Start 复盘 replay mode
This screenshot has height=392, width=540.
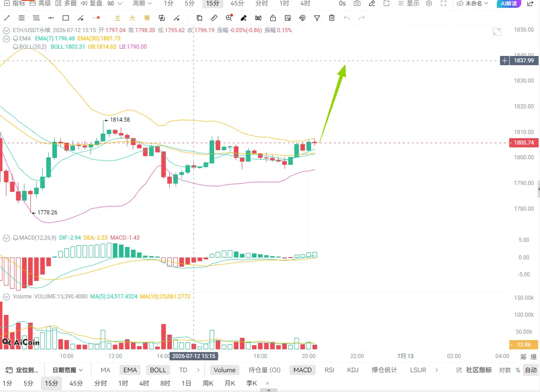coord(91,3)
